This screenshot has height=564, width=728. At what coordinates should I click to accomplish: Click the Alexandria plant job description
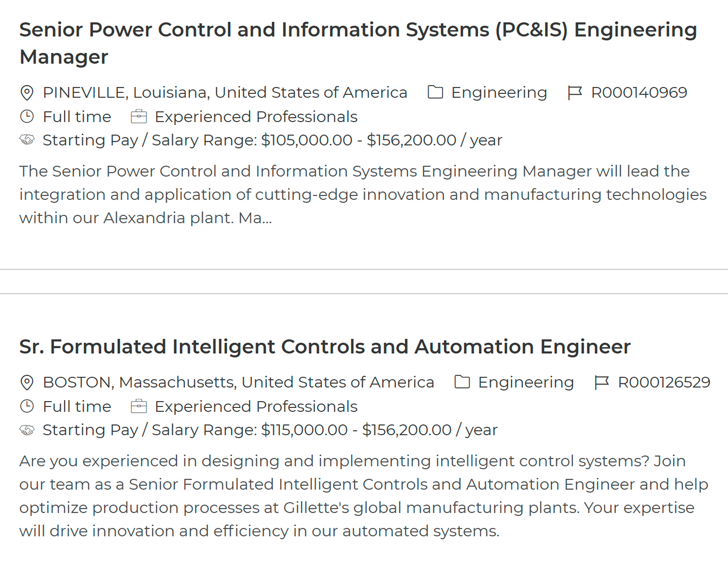point(363,194)
